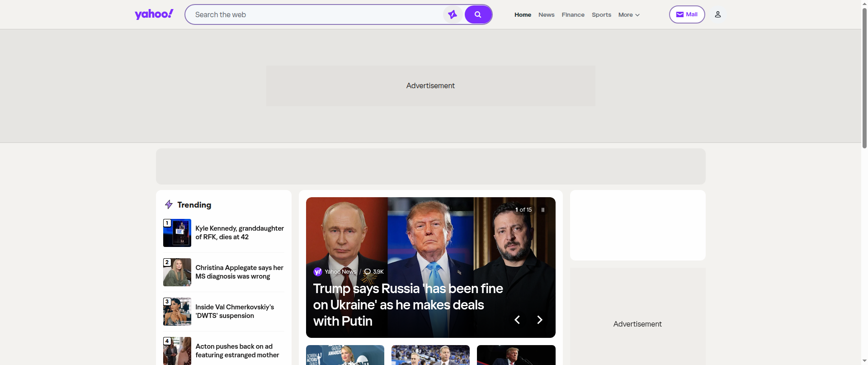The width and height of the screenshot is (868, 365).
Task: Click thumbnail for Acton ad trending item
Action: [177, 351]
